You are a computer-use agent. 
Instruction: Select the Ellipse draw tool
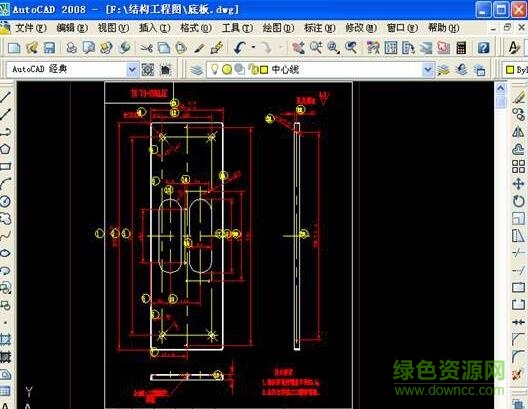6,253
